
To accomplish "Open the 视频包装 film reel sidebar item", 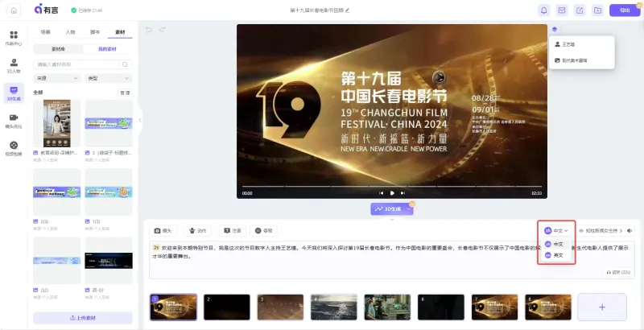I will point(14,148).
